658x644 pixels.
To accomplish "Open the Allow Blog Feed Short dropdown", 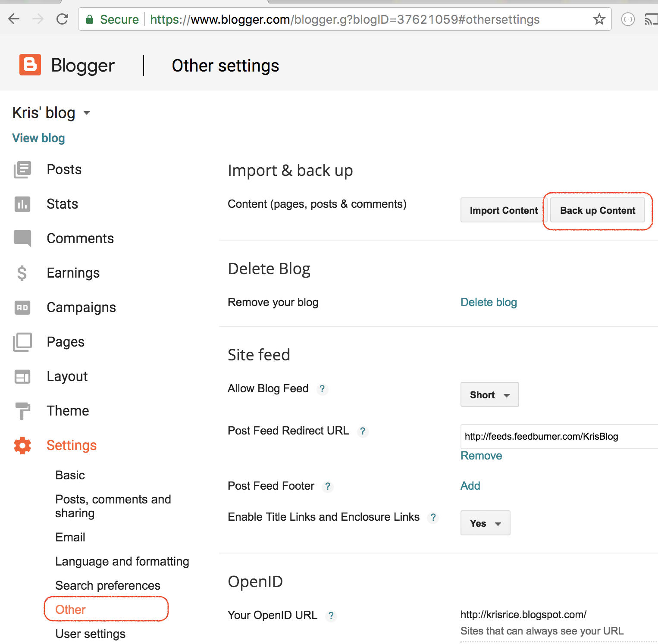I will [489, 394].
